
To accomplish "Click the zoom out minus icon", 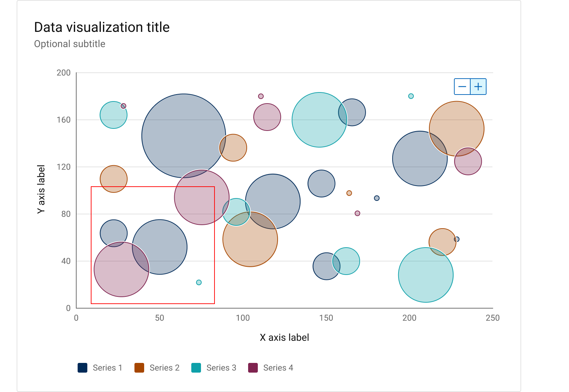I will [x=462, y=86].
